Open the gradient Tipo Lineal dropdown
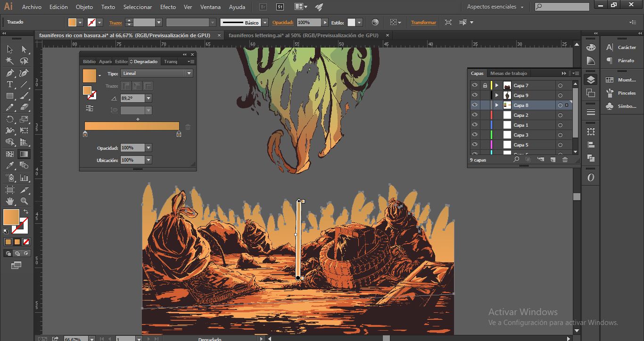 click(x=157, y=73)
